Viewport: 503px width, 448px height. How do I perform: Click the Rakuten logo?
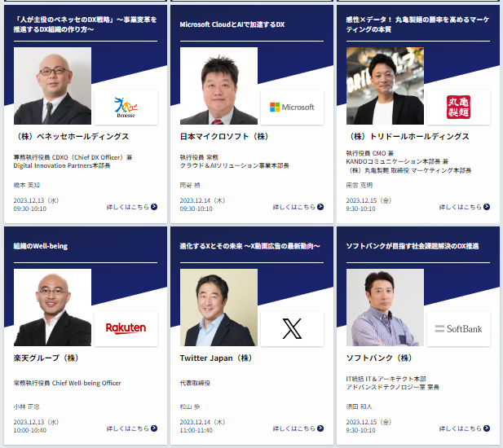click(126, 328)
